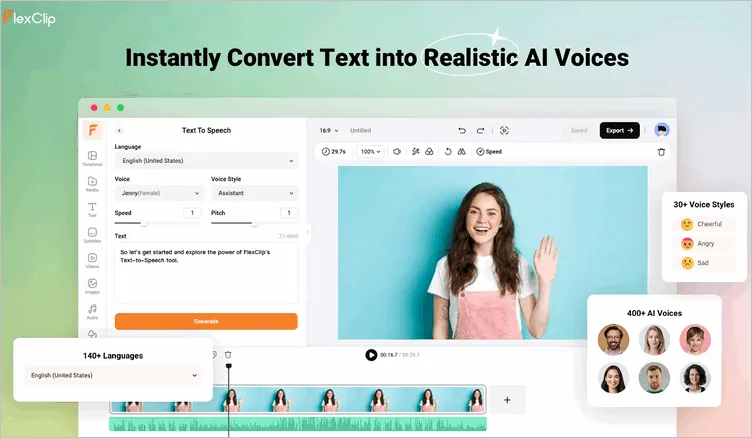Open the Images sidebar panel

click(x=92, y=286)
